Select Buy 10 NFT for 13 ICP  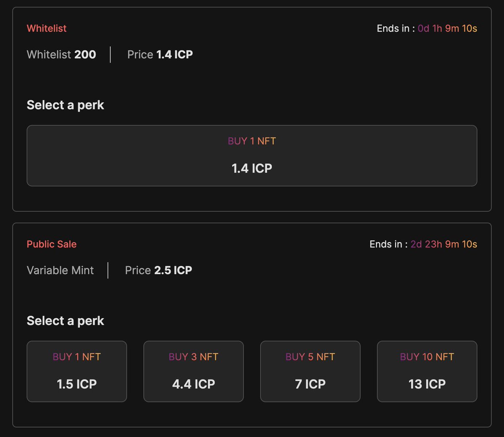pos(427,371)
